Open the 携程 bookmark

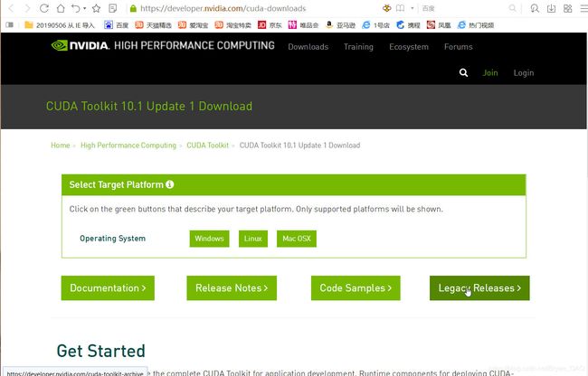pyautogui.click(x=408, y=25)
